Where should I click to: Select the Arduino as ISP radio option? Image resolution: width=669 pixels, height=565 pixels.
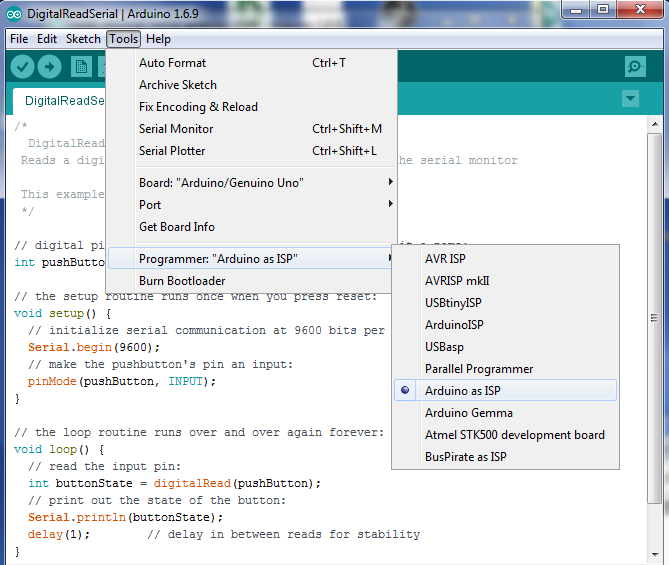click(x=505, y=390)
